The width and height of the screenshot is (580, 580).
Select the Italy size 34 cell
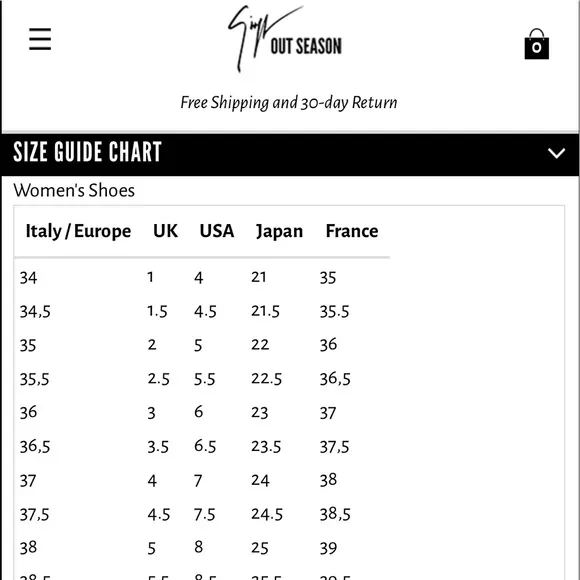[x=28, y=278]
